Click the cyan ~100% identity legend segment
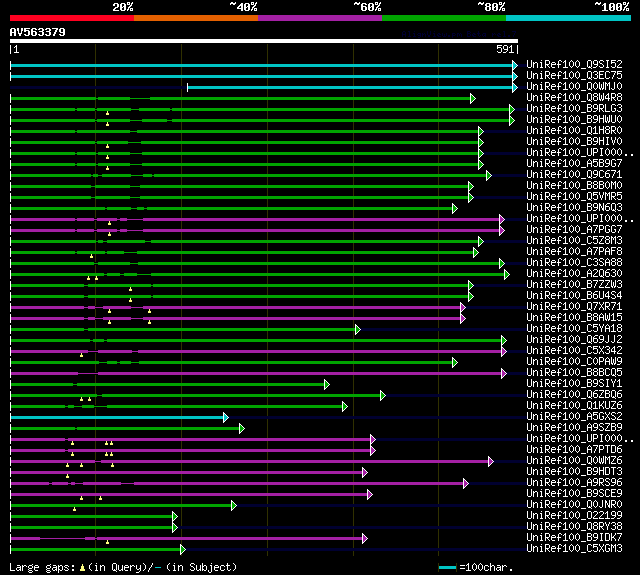This screenshot has height=575, width=640. click(x=568, y=18)
